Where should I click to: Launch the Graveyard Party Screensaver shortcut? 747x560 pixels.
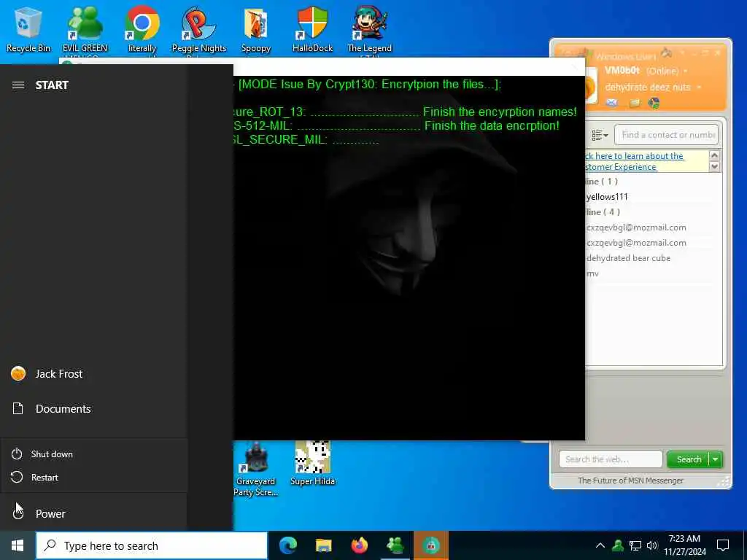(256, 469)
